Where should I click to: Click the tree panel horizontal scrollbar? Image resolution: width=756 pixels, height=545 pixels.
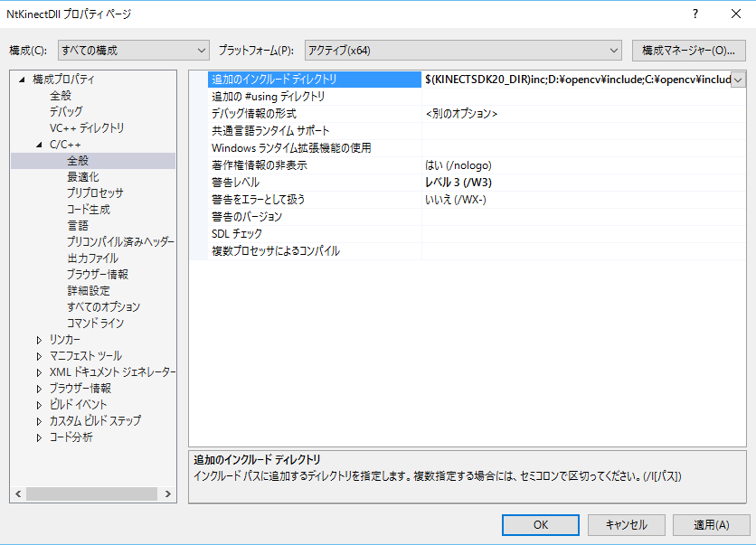coord(90,494)
